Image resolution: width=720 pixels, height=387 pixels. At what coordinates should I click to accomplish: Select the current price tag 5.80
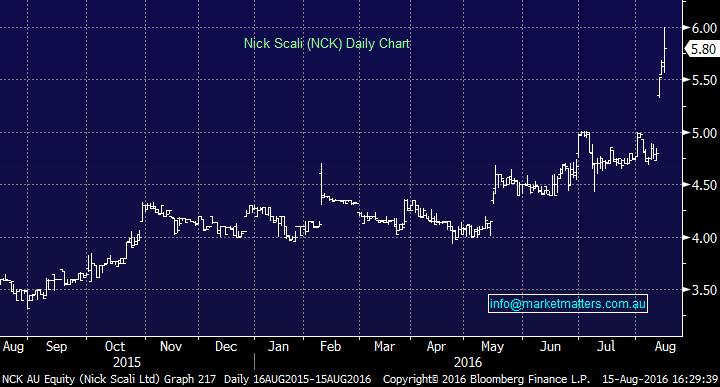(703, 49)
